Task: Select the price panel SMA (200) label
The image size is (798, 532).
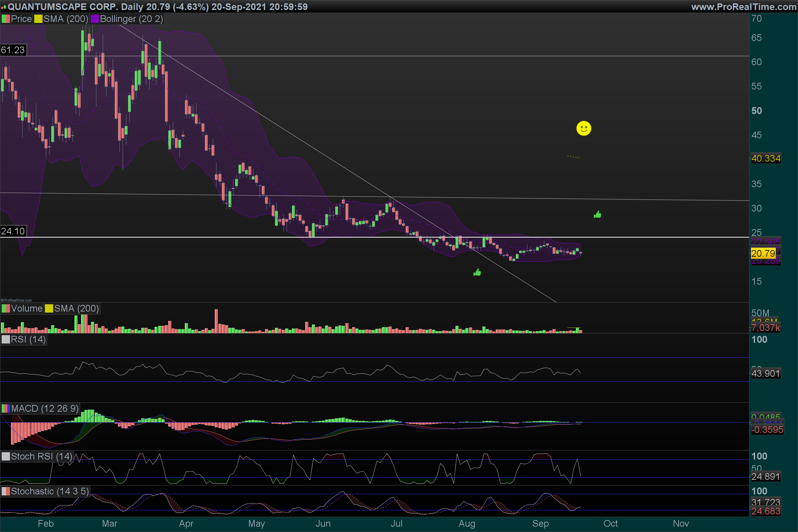Action: pos(66,19)
